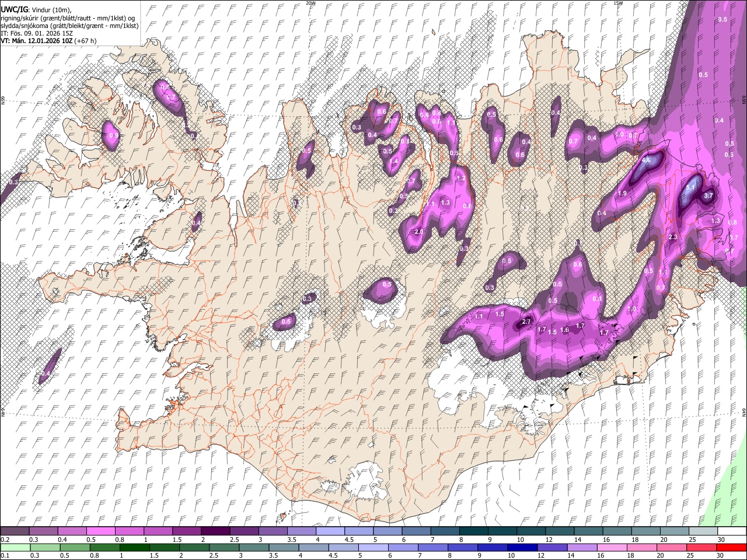Select the white 30 swatch ending the upper scale

click(731, 531)
